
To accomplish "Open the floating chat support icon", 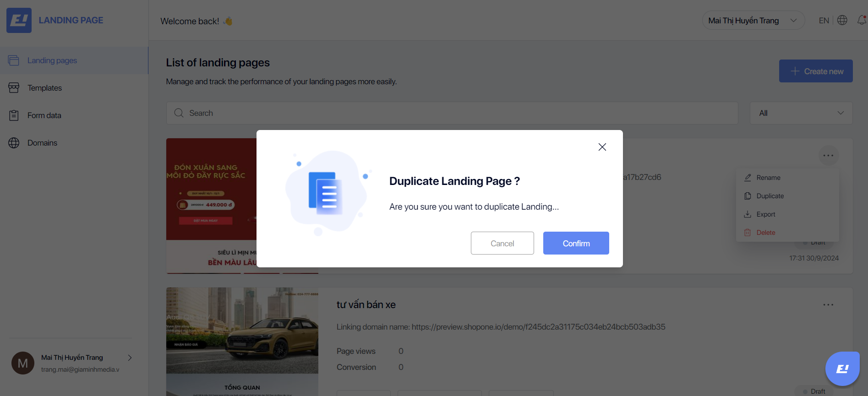I will pos(842,369).
